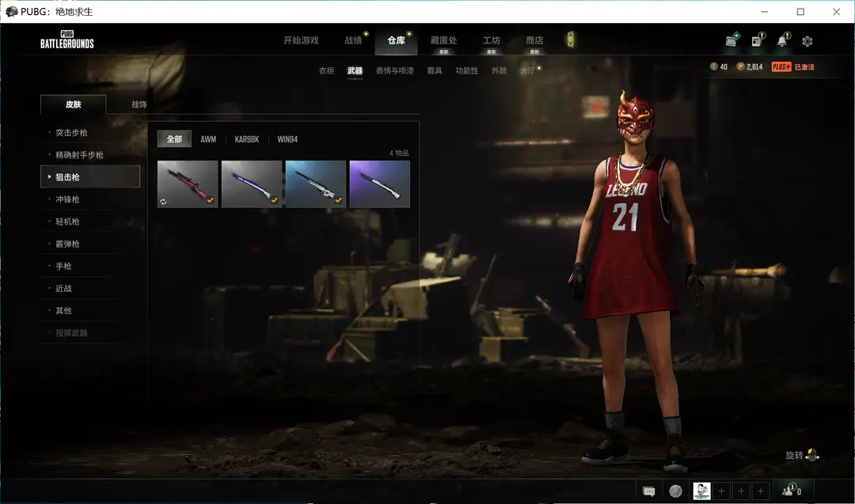855x504 pixels.
Task: Filter skins by AWM
Action: click(208, 139)
